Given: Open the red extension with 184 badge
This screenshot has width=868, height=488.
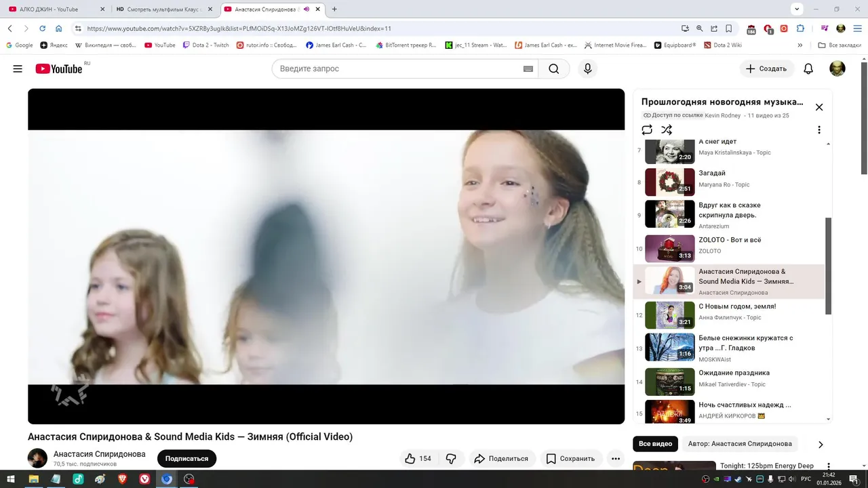Looking at the screenshot, I should click(x=751, y=29).
